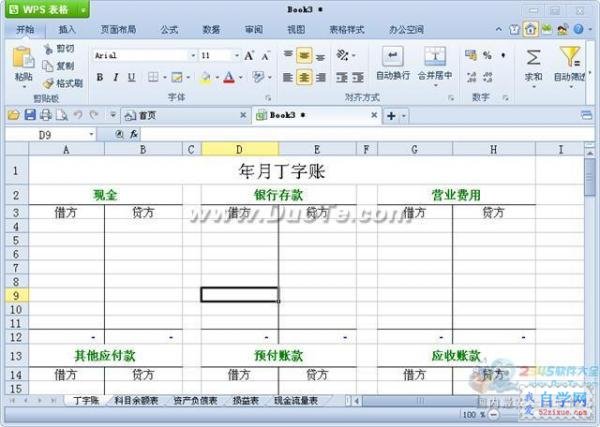Screen dimensions: 600x427
Task: Toggle top vertical alignment
Action: [288, 55]
